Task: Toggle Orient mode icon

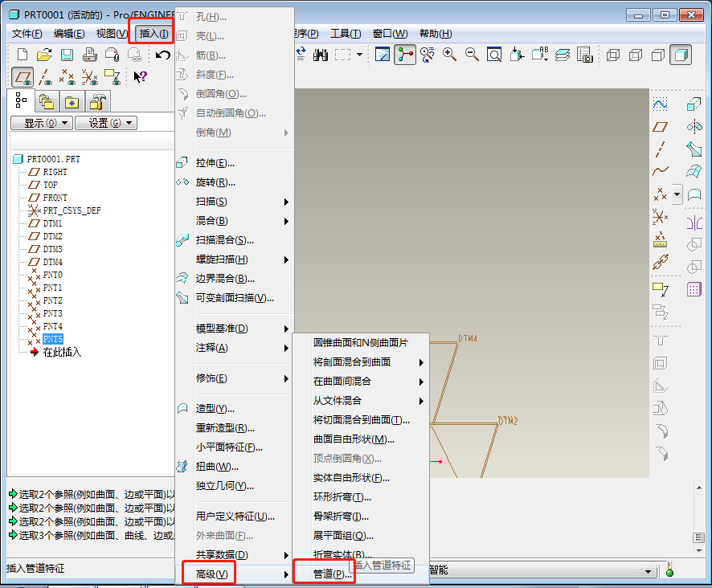Action: tap(427, 55)
